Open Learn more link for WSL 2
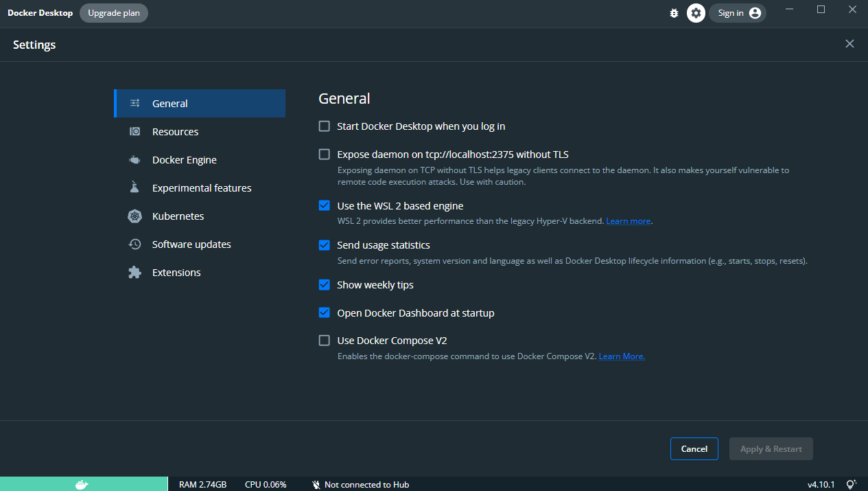Viewport: 868px width, 491px height. [x=629, y=221]
